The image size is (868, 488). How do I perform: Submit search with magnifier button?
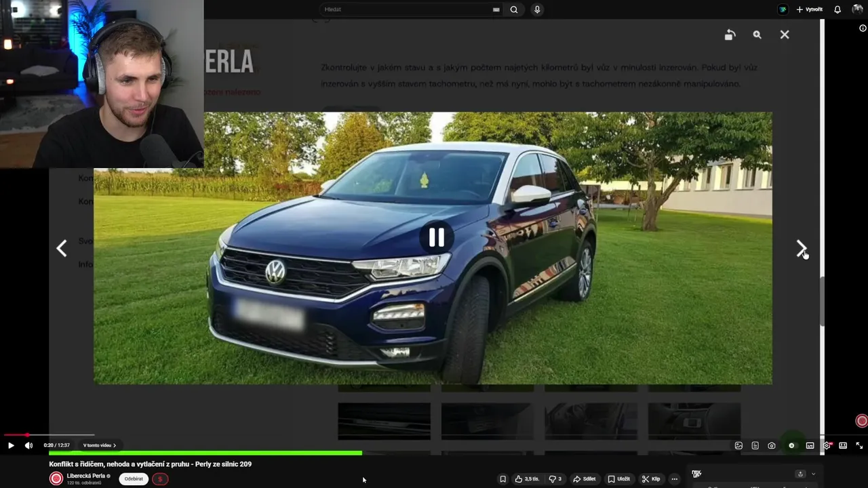click(x=514, y=9)
